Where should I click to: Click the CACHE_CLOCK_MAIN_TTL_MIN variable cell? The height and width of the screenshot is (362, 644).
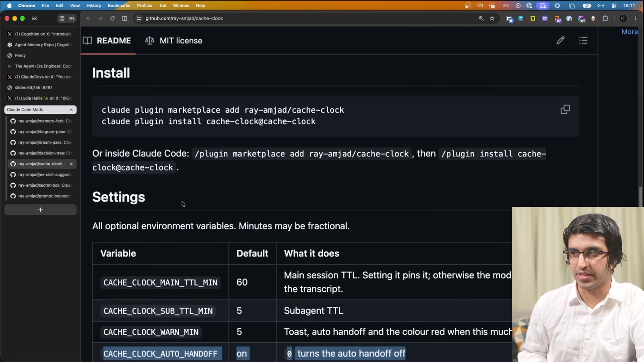point(161,282)
